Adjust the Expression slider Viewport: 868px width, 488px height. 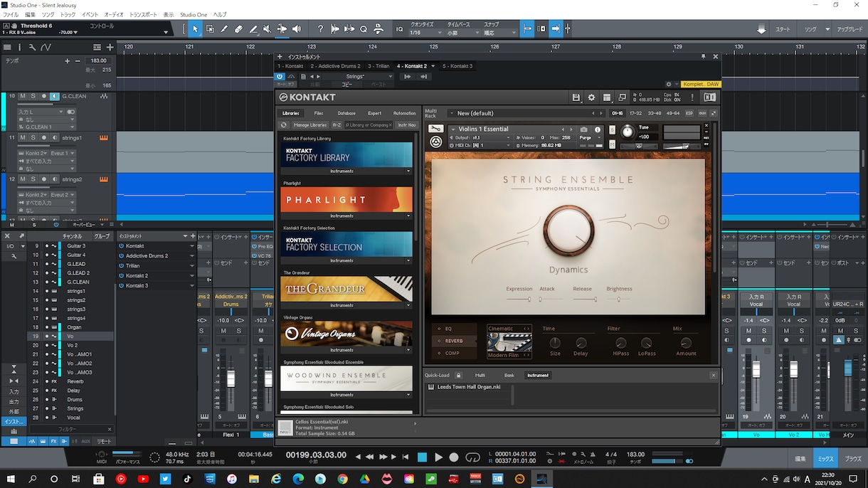(519, 299)
